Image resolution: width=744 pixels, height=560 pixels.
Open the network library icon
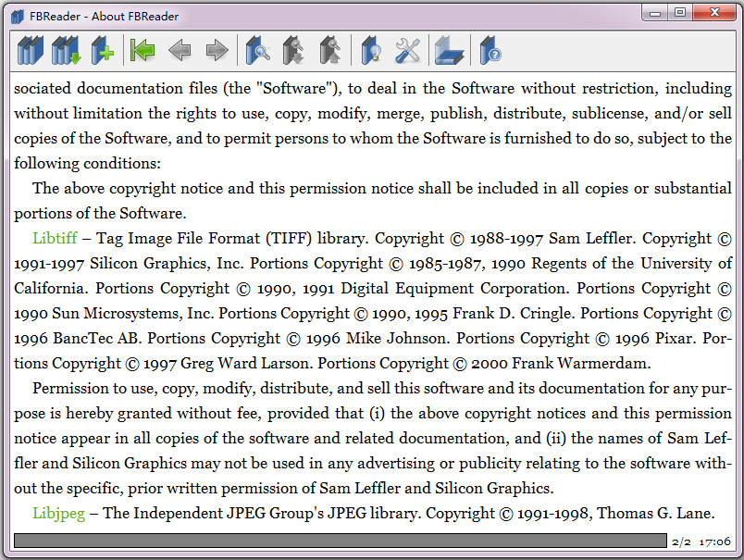66,50
